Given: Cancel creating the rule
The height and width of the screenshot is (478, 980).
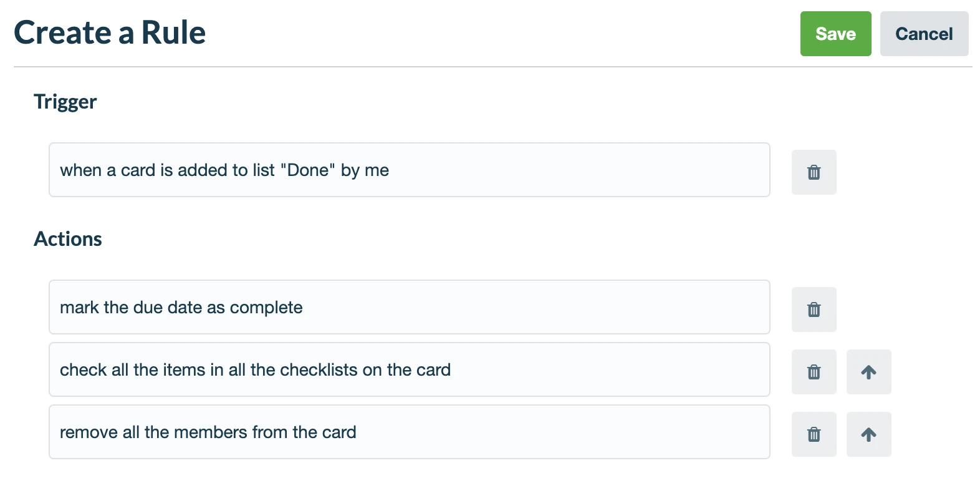Looking at the screenshot, I should (924, 34).
